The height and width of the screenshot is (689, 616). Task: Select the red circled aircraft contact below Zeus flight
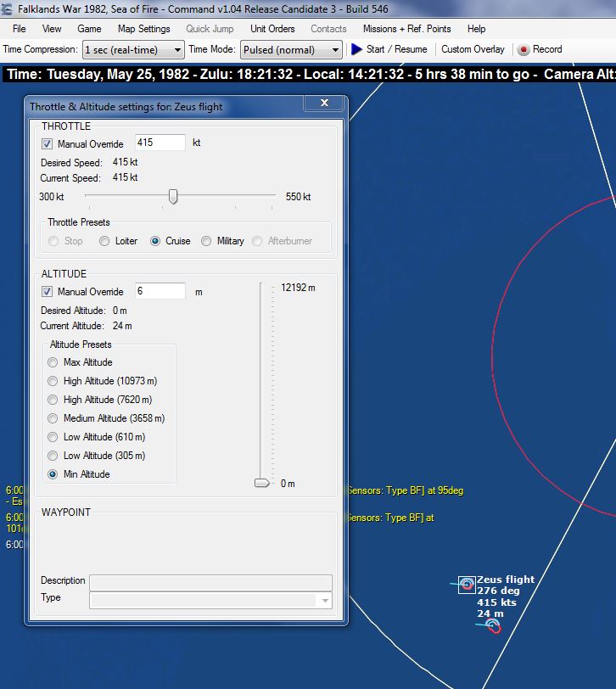tap(494, 625)
